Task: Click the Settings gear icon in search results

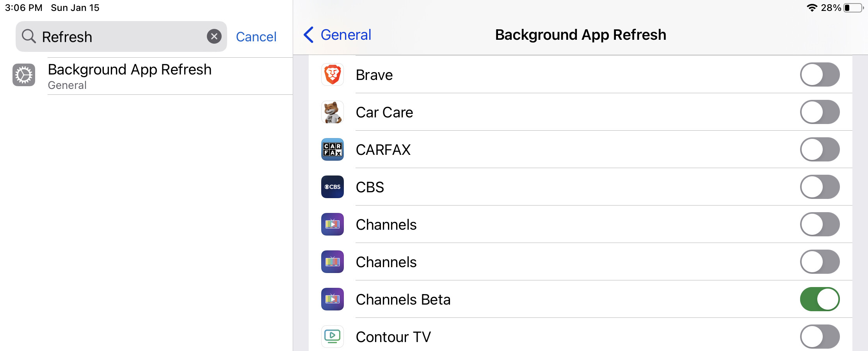Action: pos(24,75)
